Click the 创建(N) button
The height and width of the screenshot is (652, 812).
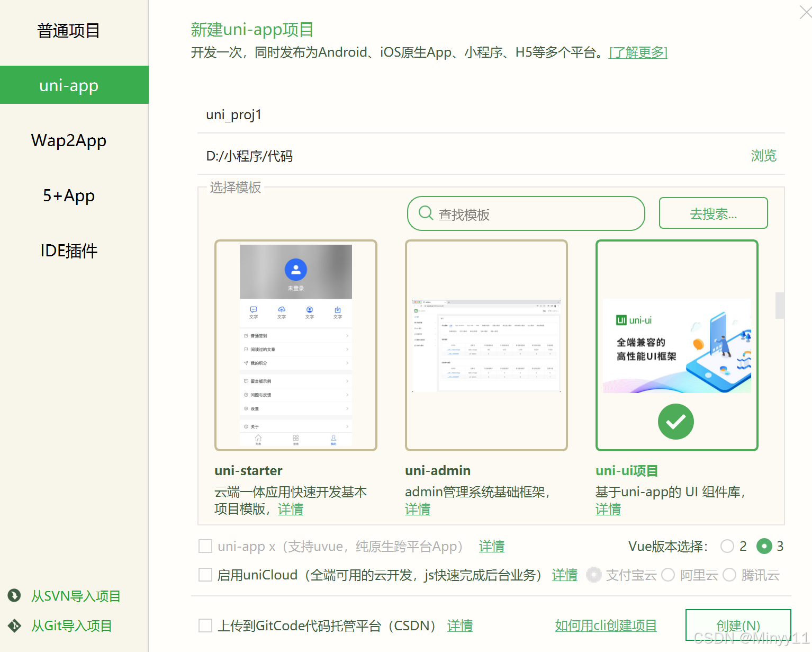click(738, 626)
